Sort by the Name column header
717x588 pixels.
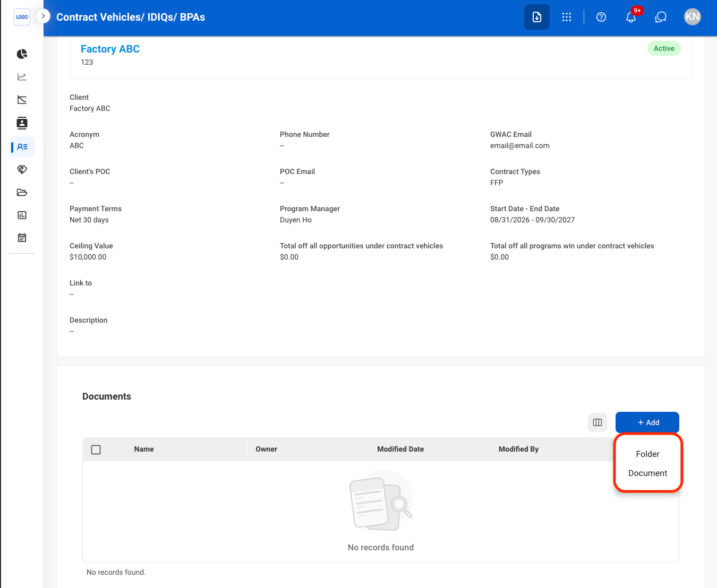click(x=144, y=449)
